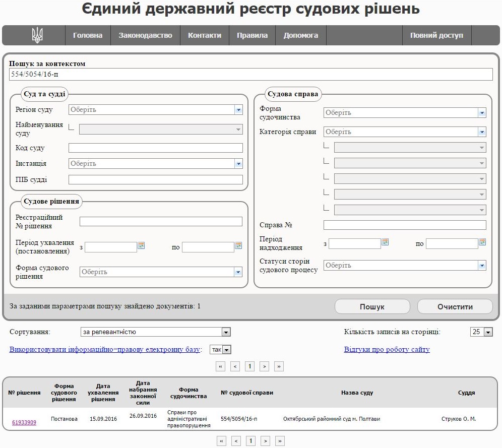Open calendar for receipt period start date

pos(385,242)
